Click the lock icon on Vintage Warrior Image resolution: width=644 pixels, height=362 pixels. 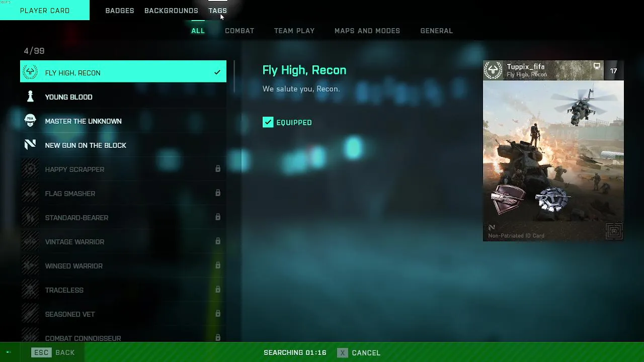[x=218, y=241]
